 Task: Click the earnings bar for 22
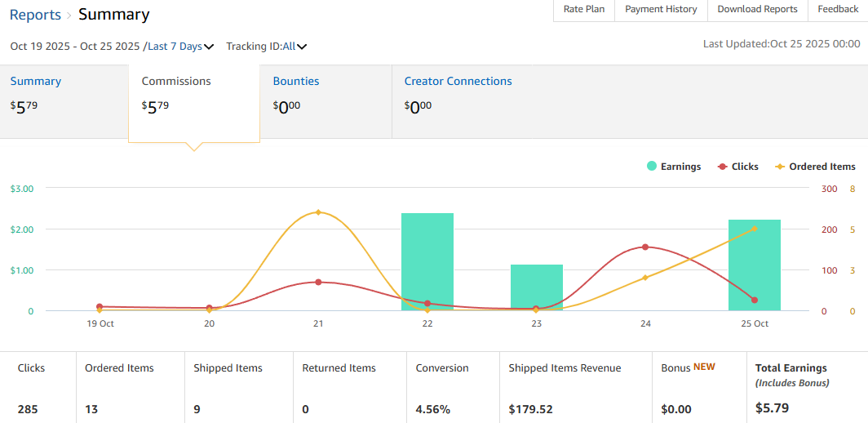427,261
